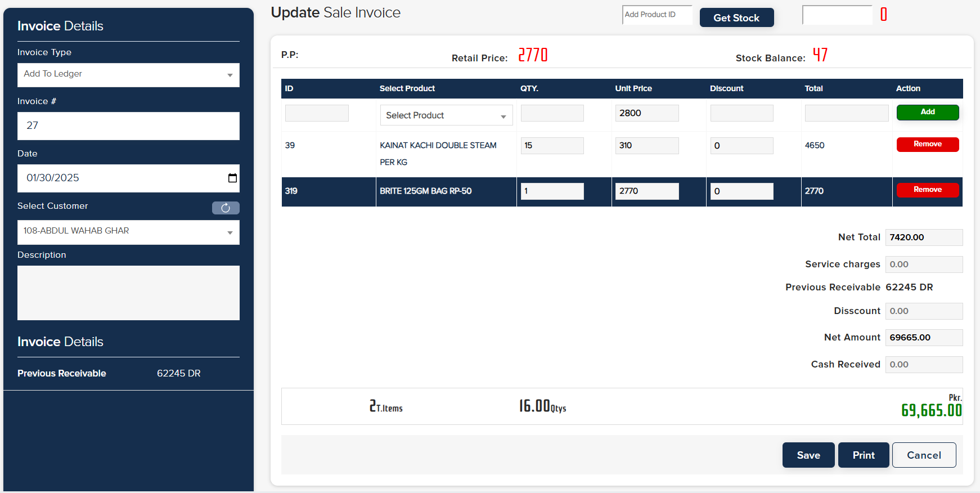
Task: Click the Net Total field 7420.00
Action: 924,237
